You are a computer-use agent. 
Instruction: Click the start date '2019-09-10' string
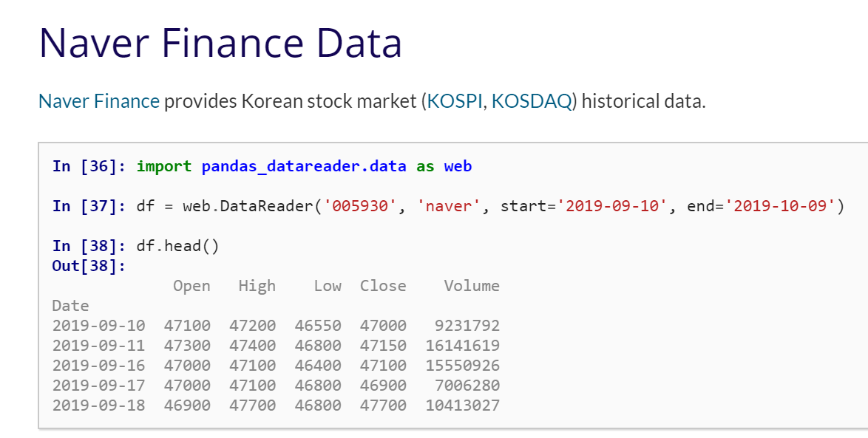click(x=612, y=206)
